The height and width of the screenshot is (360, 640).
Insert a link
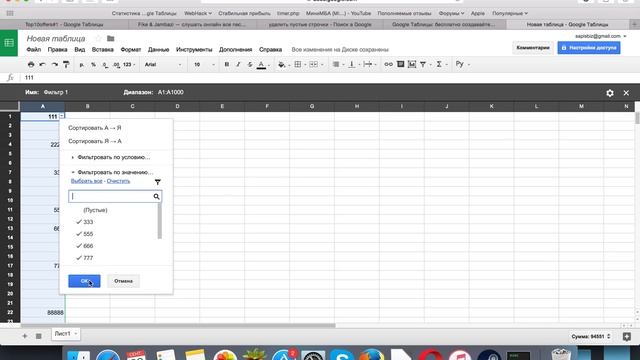388,64
